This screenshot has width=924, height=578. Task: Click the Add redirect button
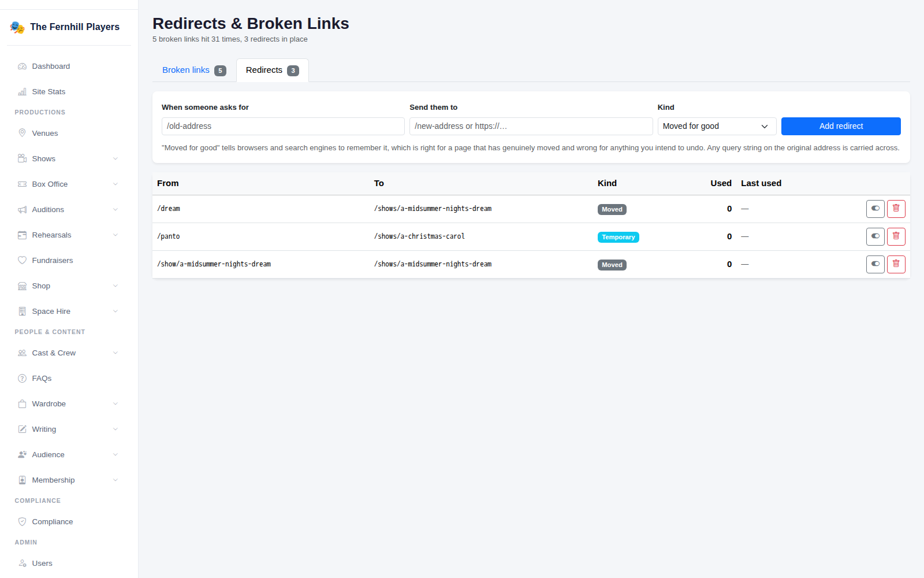(x=841, y=127)
